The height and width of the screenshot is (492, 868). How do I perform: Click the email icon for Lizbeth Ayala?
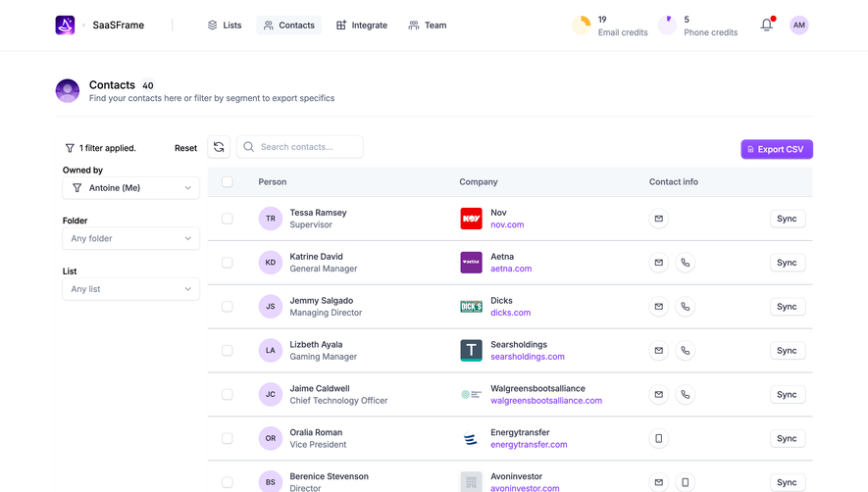659,350
